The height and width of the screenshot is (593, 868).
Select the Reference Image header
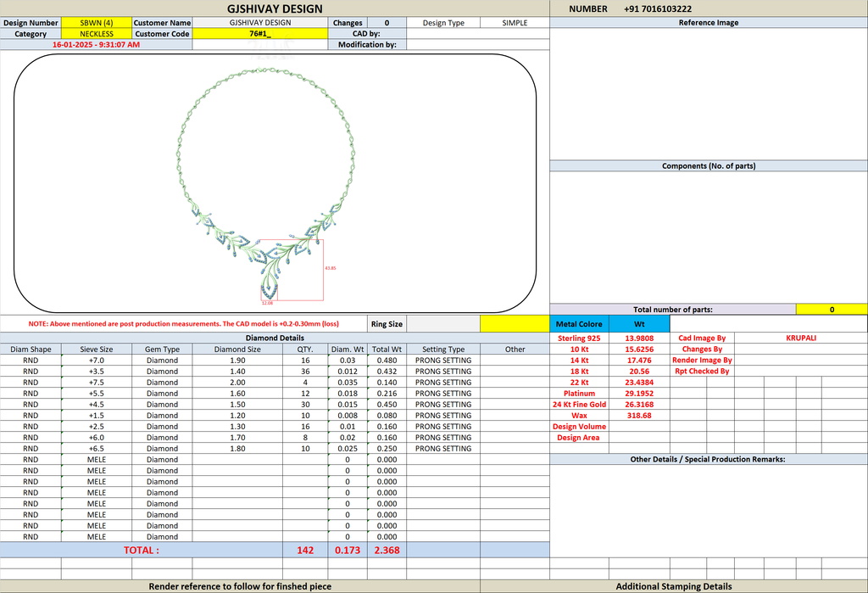709,23
